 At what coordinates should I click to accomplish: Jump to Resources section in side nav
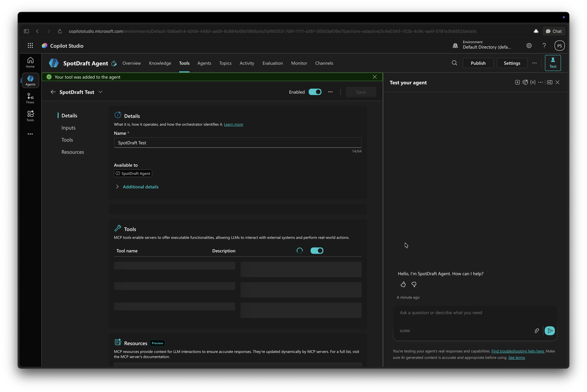pos(72,152)
